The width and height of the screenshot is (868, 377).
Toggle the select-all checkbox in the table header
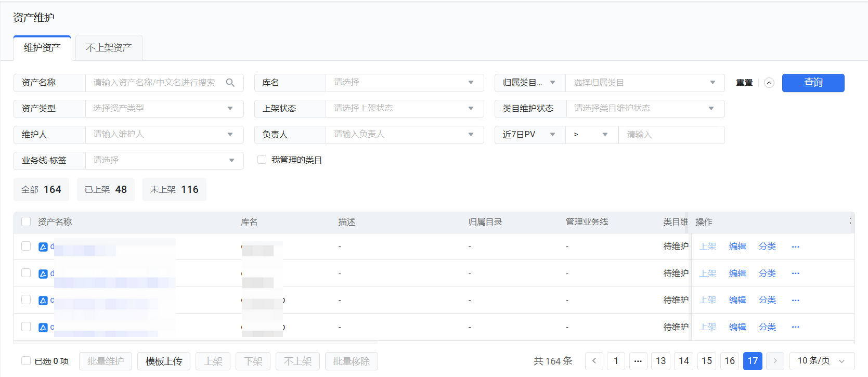point(26,222)
